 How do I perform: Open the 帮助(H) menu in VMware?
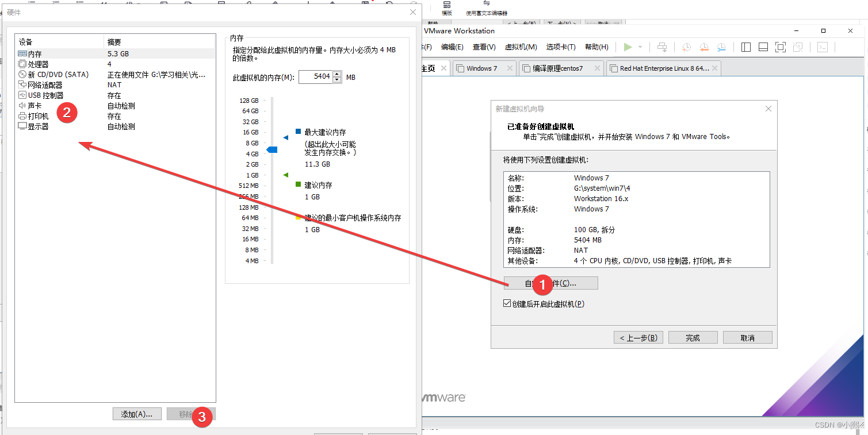coord(596,47)
